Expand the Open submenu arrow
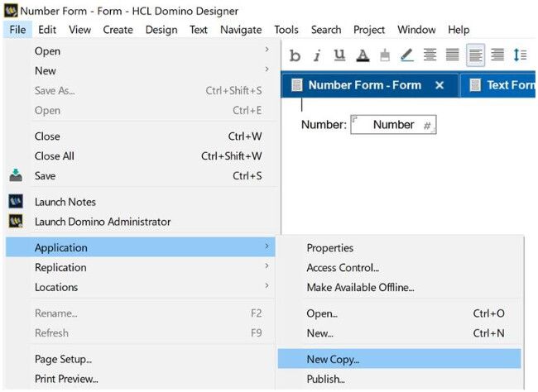Screen dimensions: 538x392 click(267, 50)
